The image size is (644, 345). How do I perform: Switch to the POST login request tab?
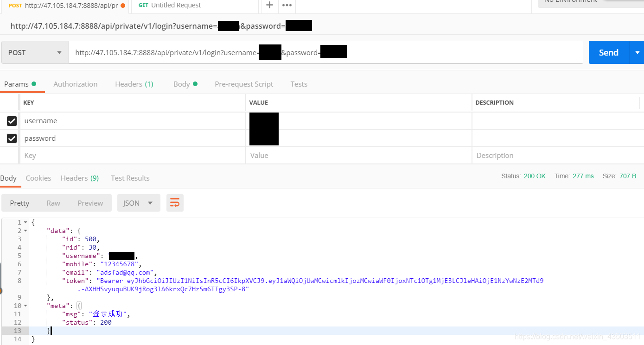tap(65, 5)
